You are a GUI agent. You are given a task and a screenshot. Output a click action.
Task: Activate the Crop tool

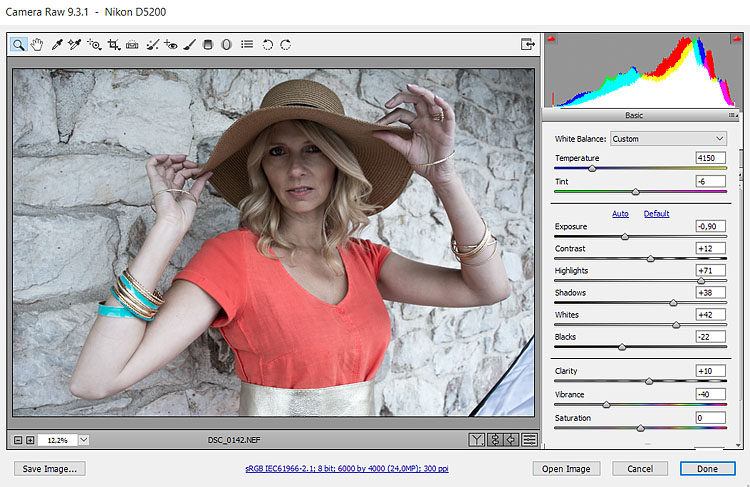[x=113, y=44]
